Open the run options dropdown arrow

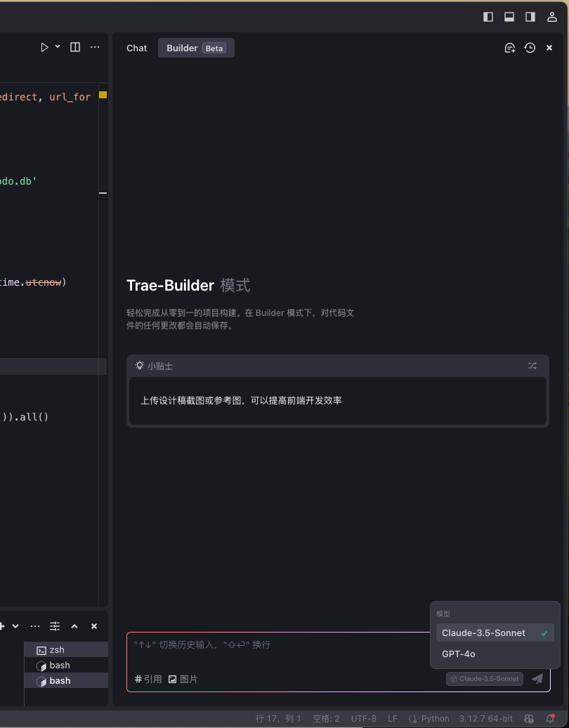(58, 46)
